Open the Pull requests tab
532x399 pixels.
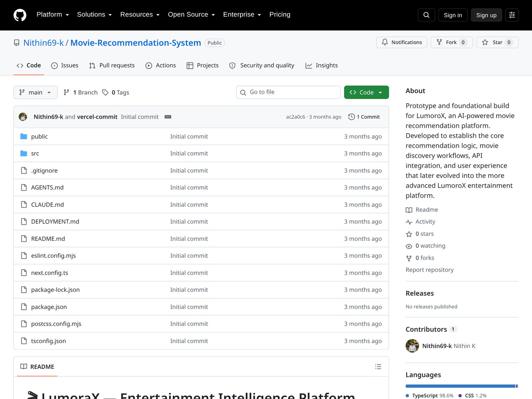(112, 66)
